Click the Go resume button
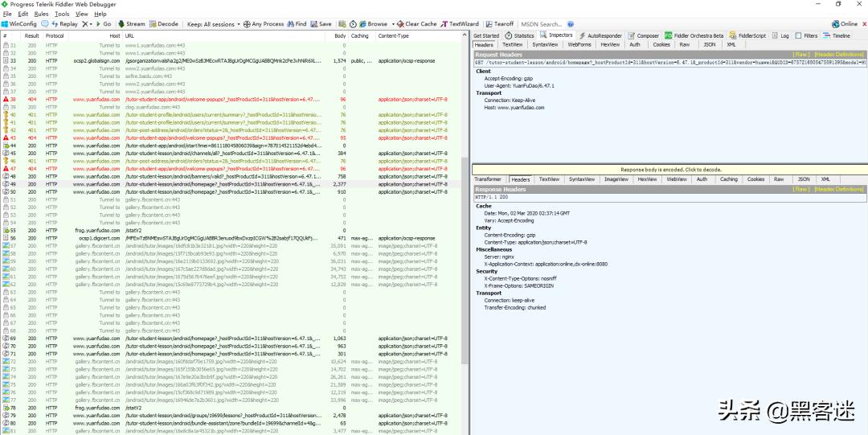The image size is (868, 435). tap(103, 24)
